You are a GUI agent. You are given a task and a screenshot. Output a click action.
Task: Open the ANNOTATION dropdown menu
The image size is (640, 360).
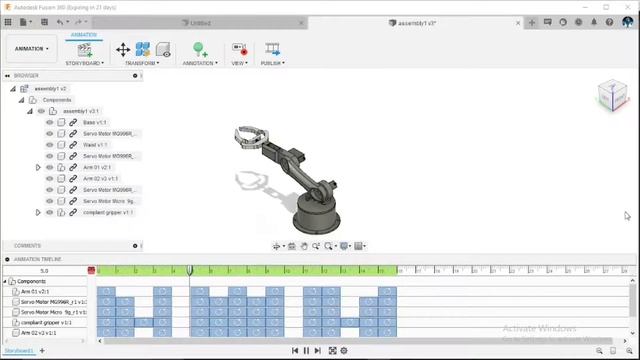(200, 63)
